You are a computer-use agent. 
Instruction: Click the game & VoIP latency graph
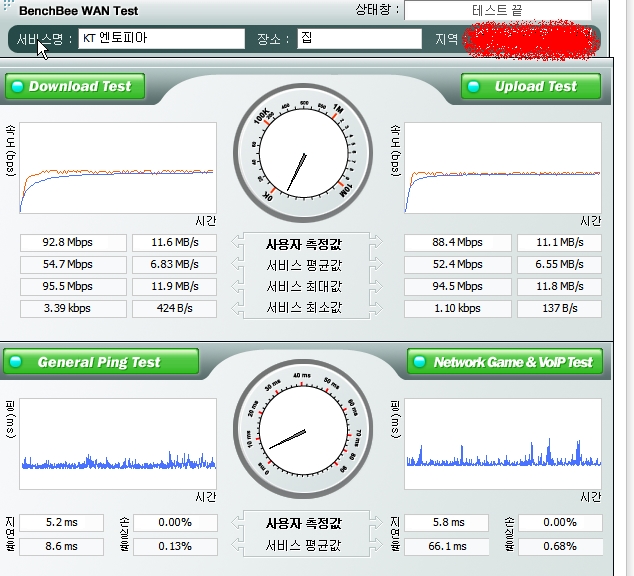pyautogui.click(x=503, y=444)
